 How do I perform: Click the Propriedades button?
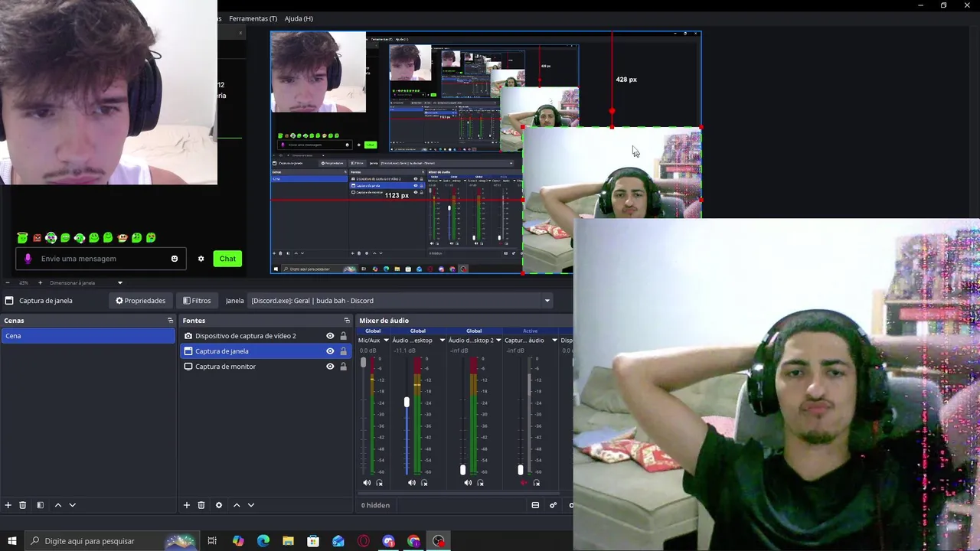coord(140,301)
